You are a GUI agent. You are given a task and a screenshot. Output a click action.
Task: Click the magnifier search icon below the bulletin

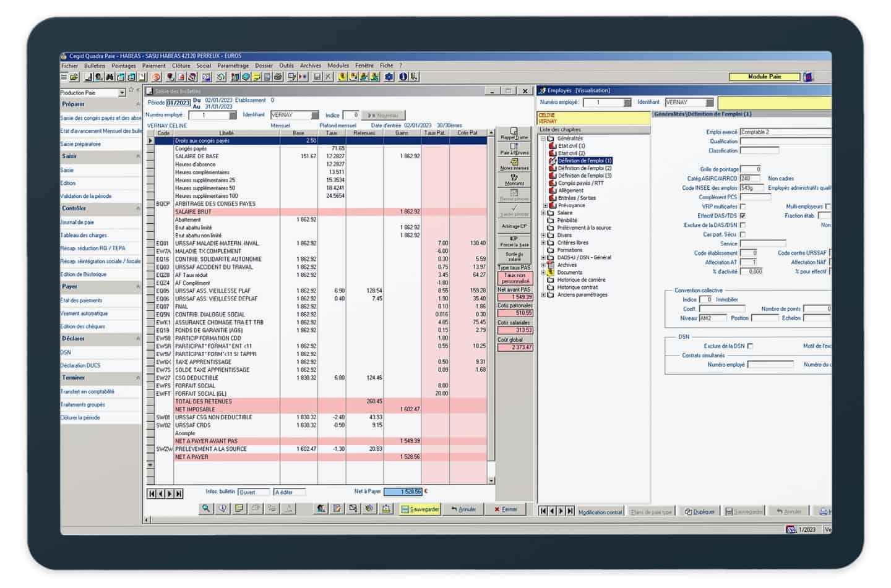pos(206,509)
